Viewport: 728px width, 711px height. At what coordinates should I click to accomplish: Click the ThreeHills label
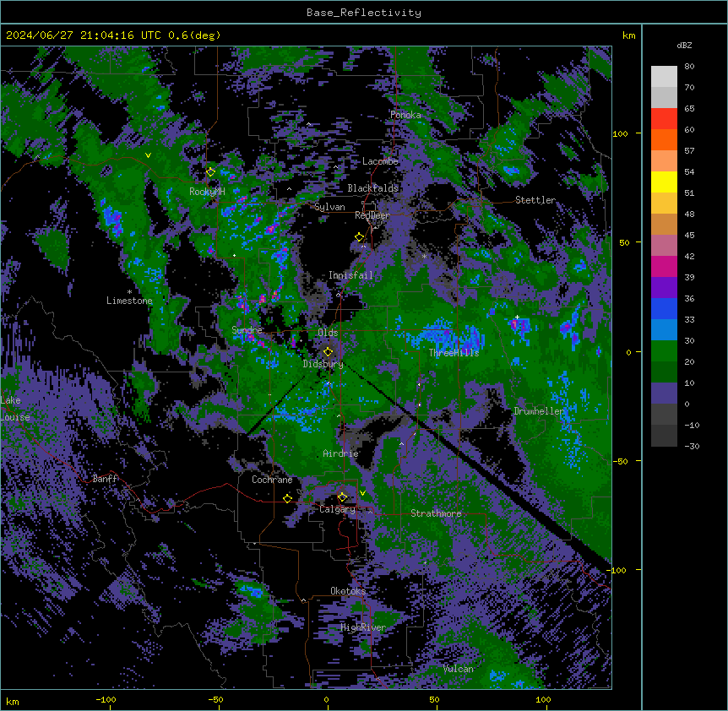tap(454, 353)
